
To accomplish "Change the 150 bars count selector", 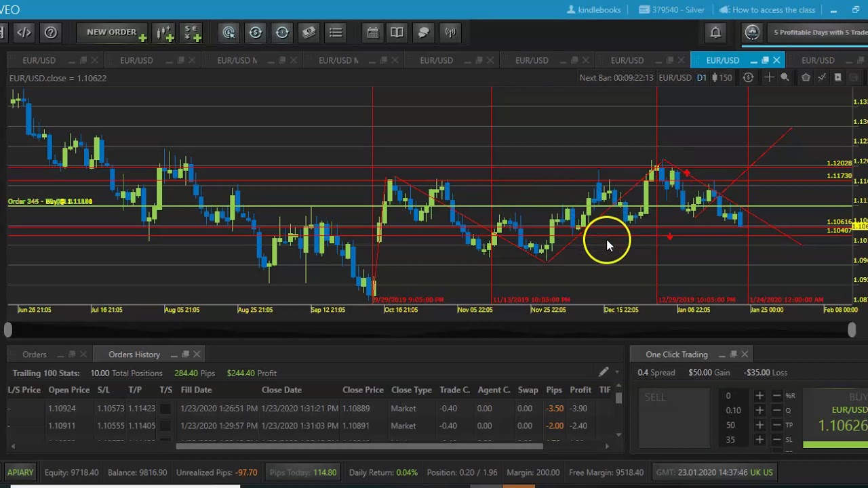I will click(x=722, y=78).
